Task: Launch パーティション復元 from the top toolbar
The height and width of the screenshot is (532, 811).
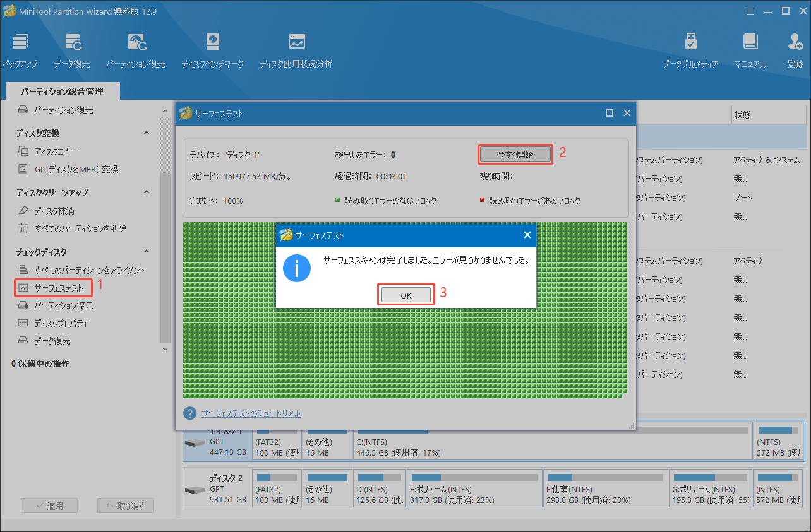Action: point(136,50)
